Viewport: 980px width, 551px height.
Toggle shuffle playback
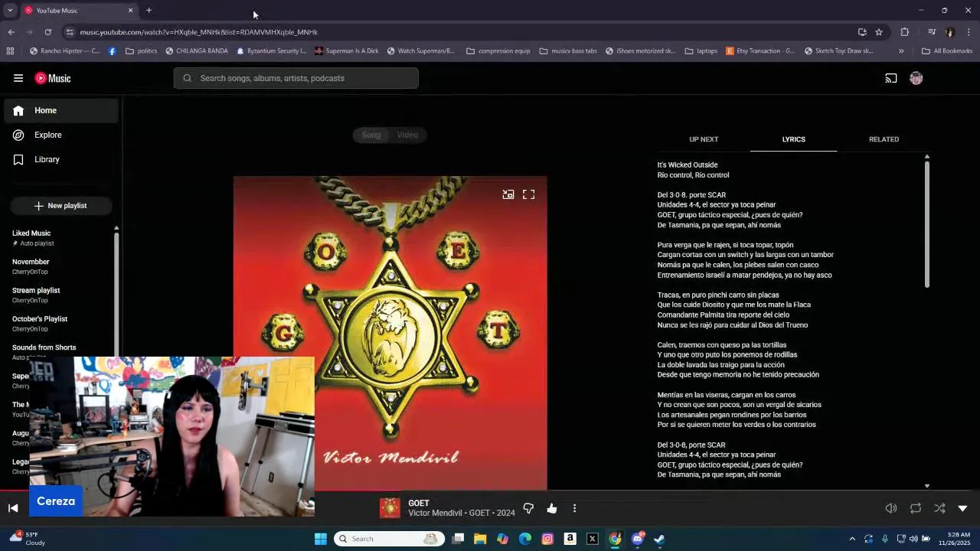click(x=939, y=508)
